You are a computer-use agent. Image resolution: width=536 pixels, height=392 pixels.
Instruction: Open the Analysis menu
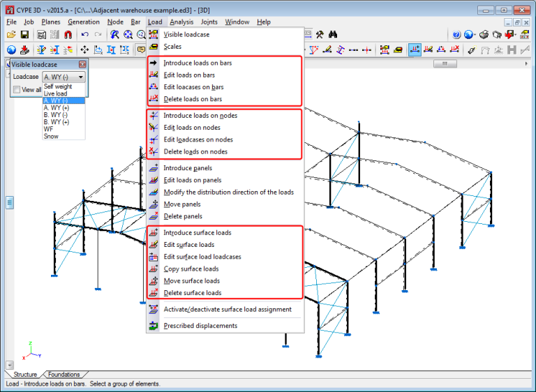pos(181,22)
